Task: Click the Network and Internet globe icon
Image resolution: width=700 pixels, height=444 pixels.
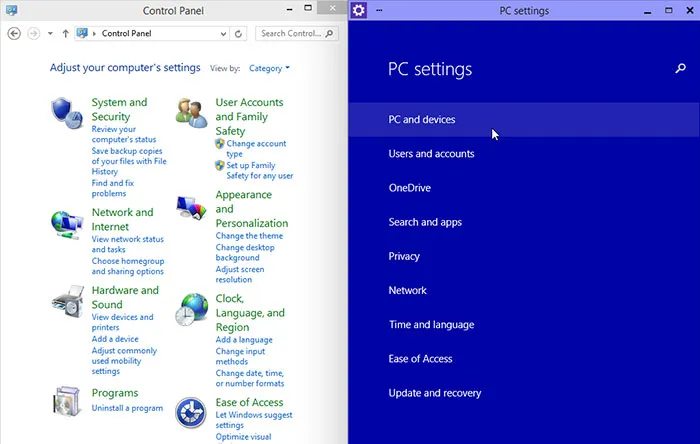Action: coord(66,221)
